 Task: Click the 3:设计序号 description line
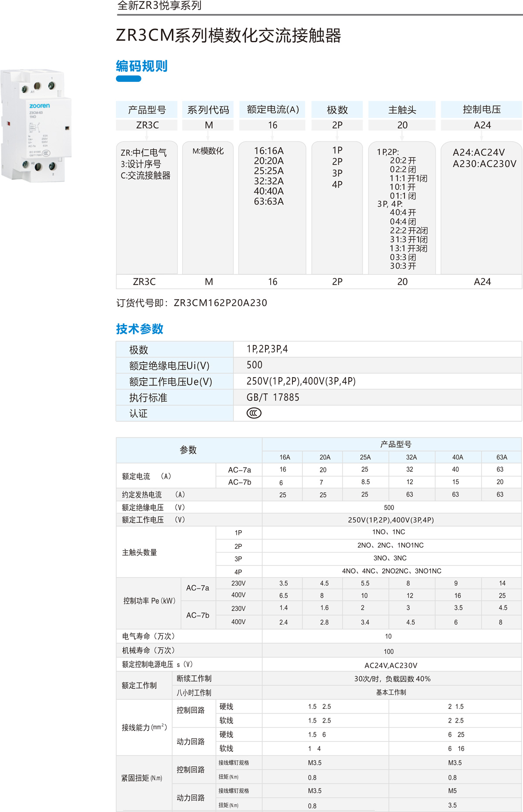point(141,164)
